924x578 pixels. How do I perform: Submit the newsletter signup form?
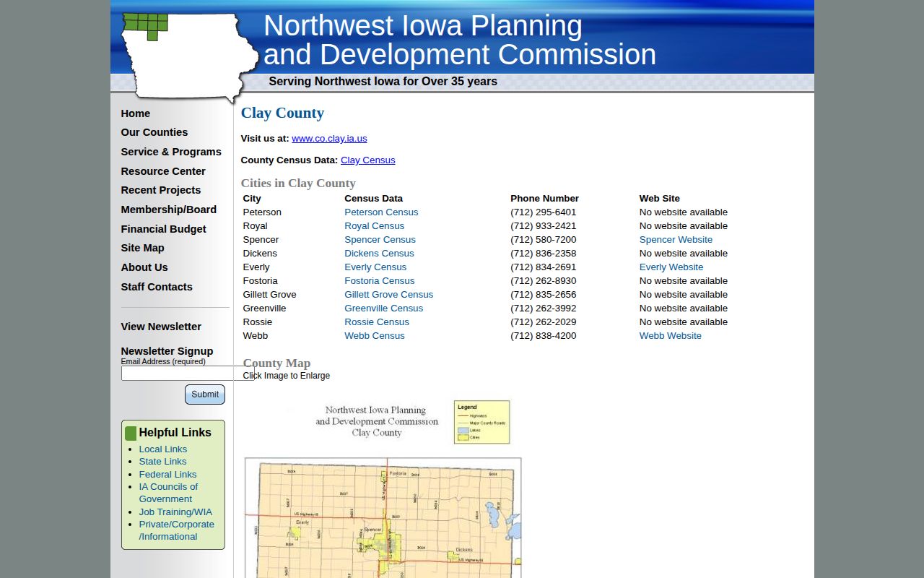click(205, 394)
